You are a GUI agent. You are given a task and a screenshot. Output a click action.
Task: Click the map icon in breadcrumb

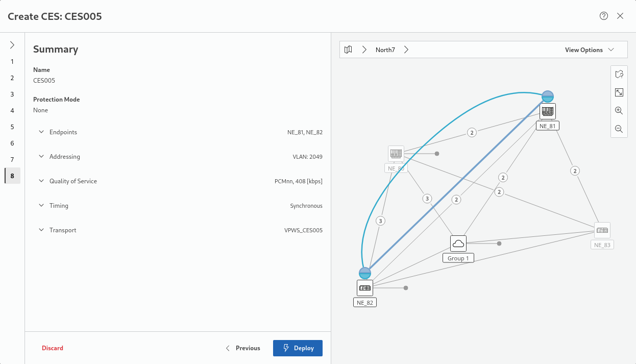pyautogui.click(x=348, y=50)
